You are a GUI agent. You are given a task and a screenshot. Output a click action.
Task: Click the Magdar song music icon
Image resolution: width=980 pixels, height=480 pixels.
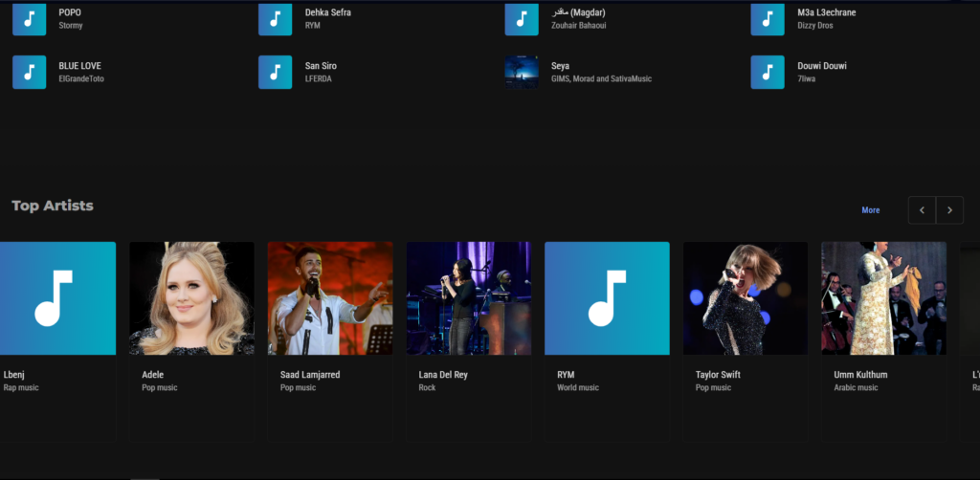(x=521, y=19)
